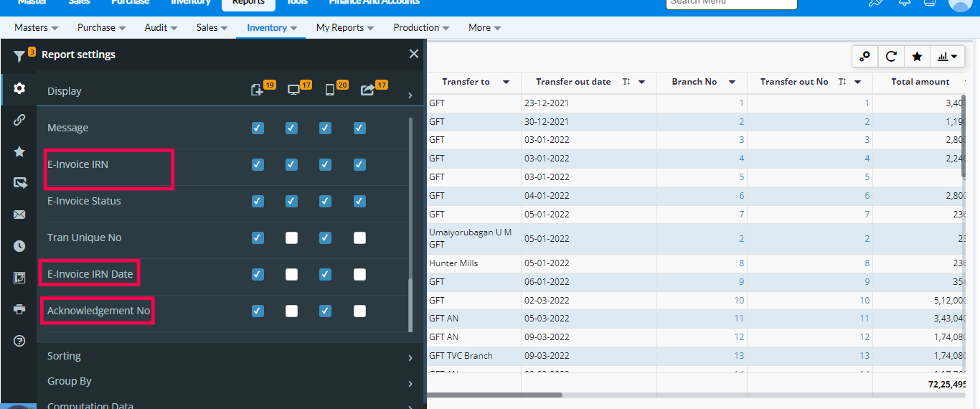Click Transfer out No link 13
980x409 pixels.
point(864,356)
